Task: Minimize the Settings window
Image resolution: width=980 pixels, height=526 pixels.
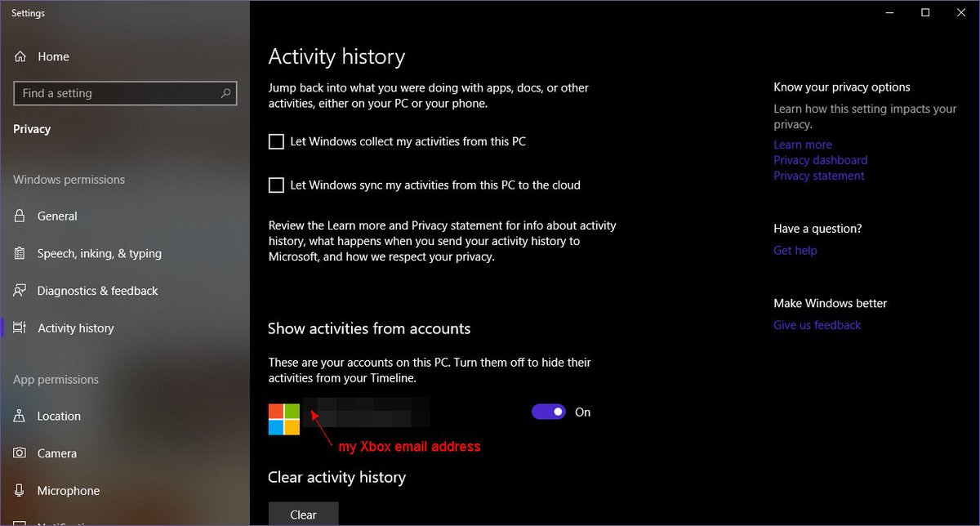Action: (x=888, y=12)
